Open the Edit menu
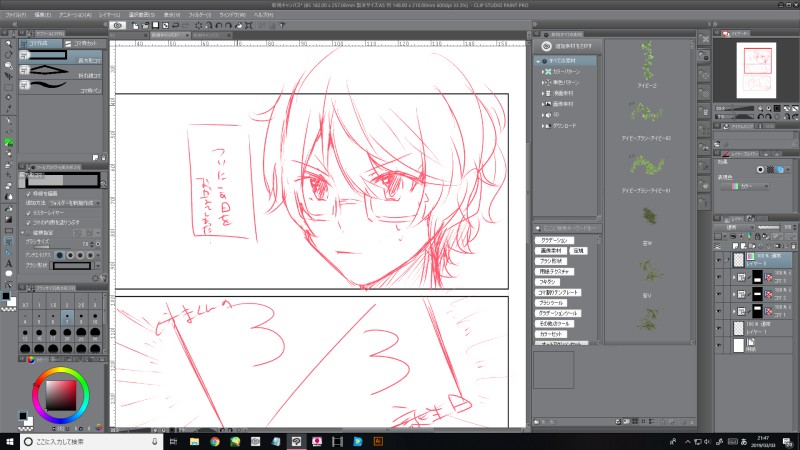 tap(42, 15)
